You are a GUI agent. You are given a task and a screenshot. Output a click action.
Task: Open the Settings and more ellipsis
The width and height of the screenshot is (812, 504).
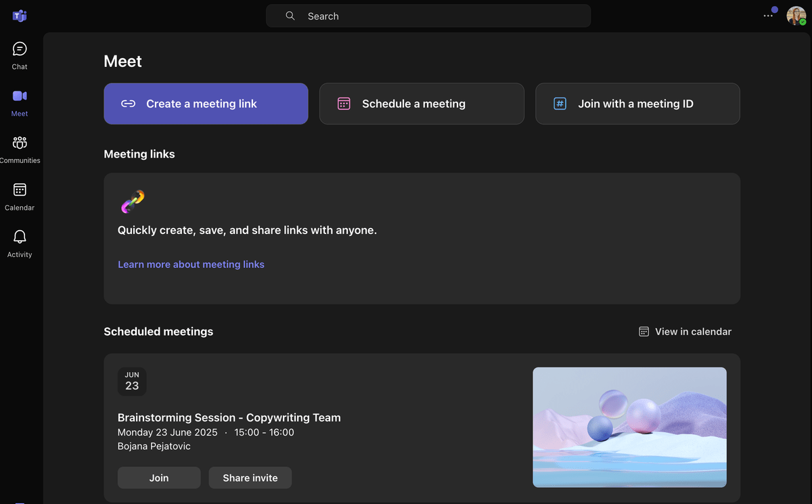pyautogui.click(x=768, y=16)
